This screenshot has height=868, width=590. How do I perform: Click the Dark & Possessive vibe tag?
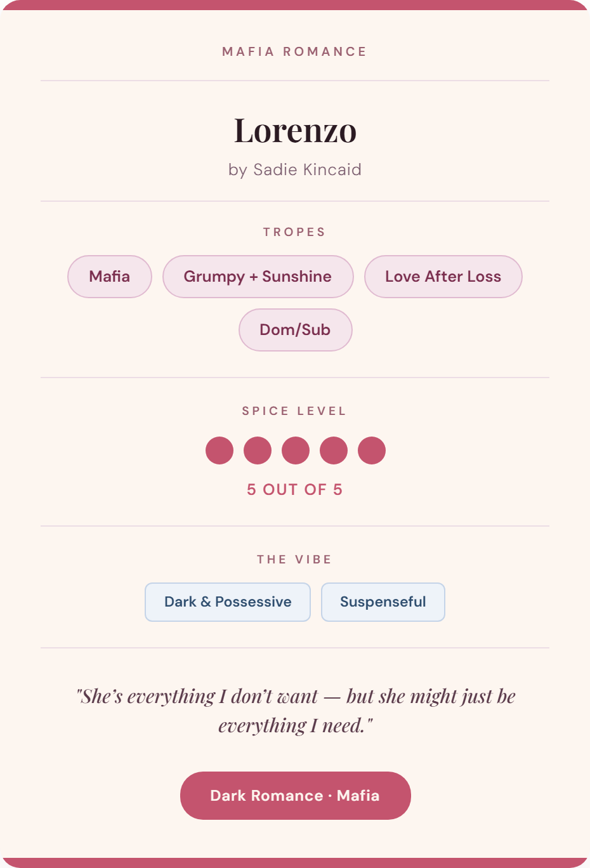[x=228, y=602]
